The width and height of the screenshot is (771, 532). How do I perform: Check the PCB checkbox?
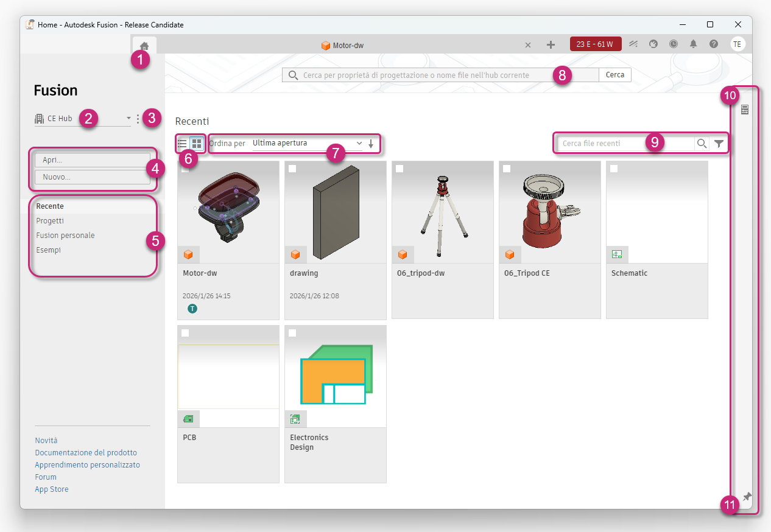pyautogui.click(x=185, y=333)
